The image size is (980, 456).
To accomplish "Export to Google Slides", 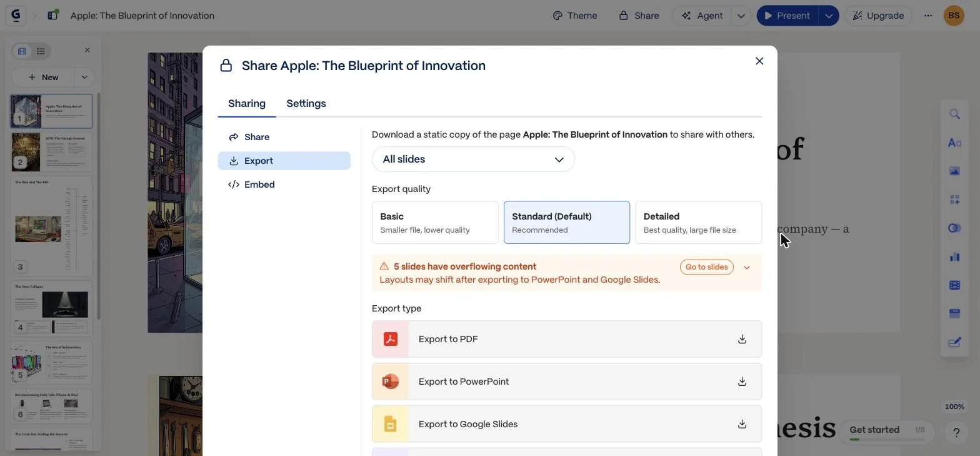I will click(x=567, y=424).
